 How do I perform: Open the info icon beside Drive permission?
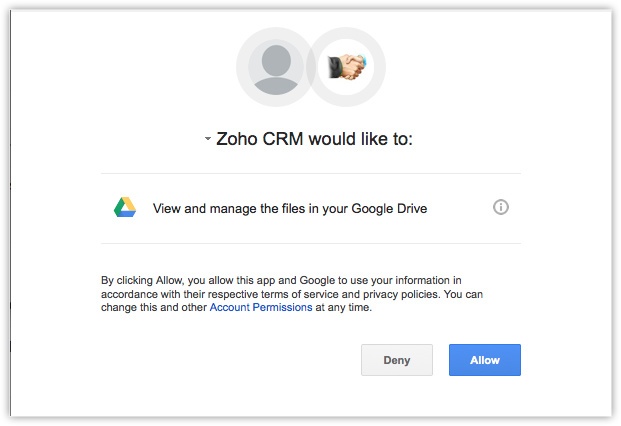pyautogui.click(x=502, y=208)
